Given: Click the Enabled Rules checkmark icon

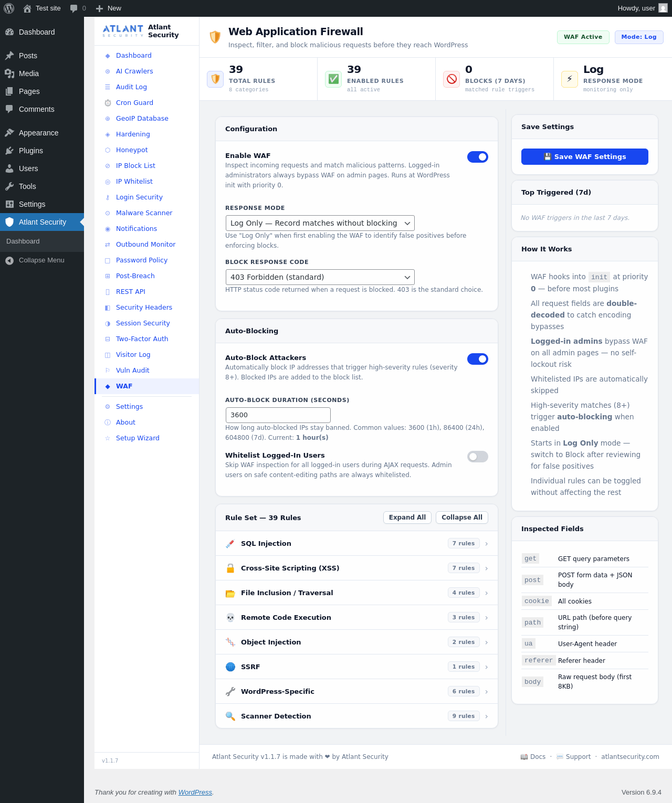Looking at the screenshot, I should pyautogui.click(x=333, y=79).
